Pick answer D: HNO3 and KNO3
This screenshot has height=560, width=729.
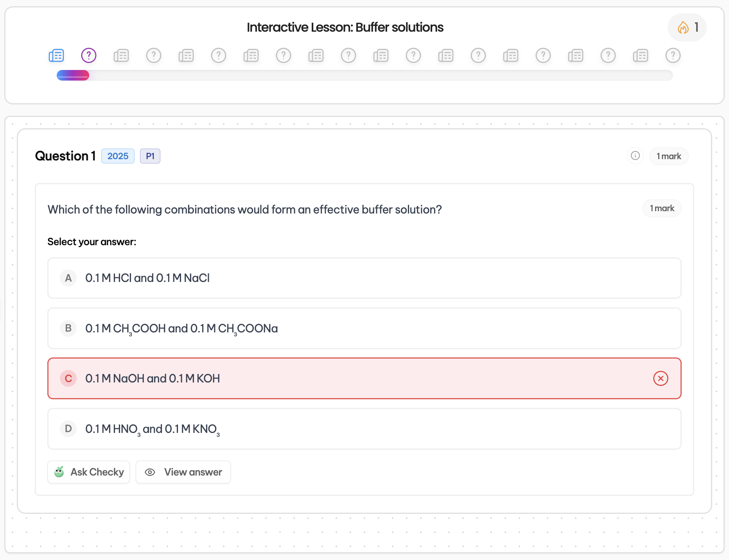[x=364, y=429]
